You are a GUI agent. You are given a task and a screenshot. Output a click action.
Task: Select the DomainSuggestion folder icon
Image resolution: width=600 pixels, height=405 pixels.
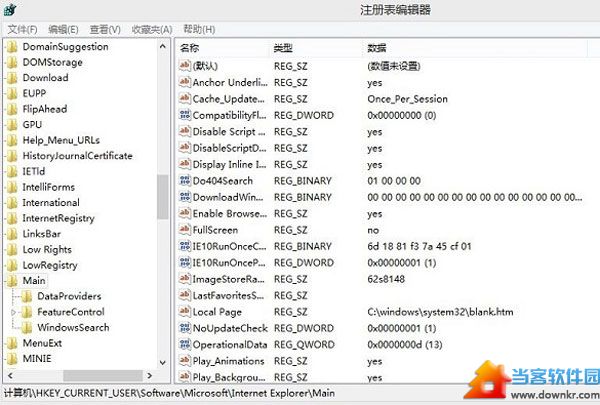tap(12, 47)
